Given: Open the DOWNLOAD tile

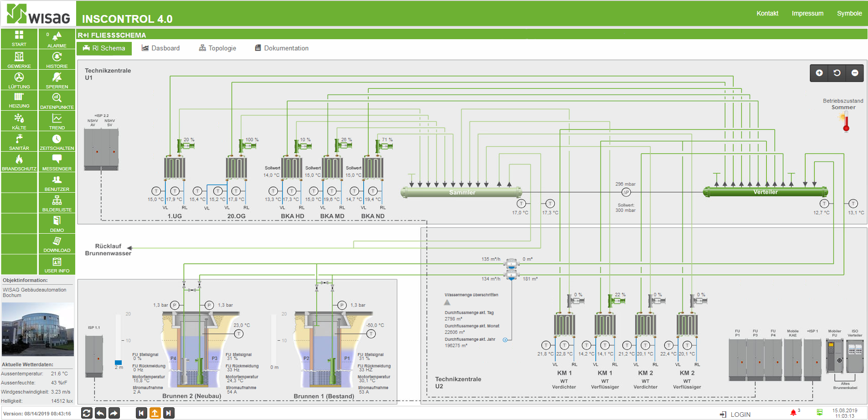Looking at the screenshot, I should [57, 244].
